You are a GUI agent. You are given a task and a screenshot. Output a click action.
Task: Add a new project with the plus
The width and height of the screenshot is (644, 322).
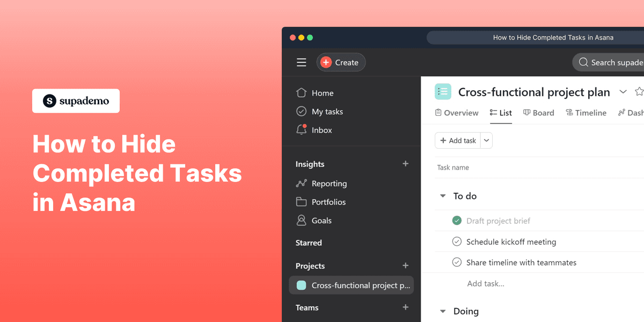point(405,266)
